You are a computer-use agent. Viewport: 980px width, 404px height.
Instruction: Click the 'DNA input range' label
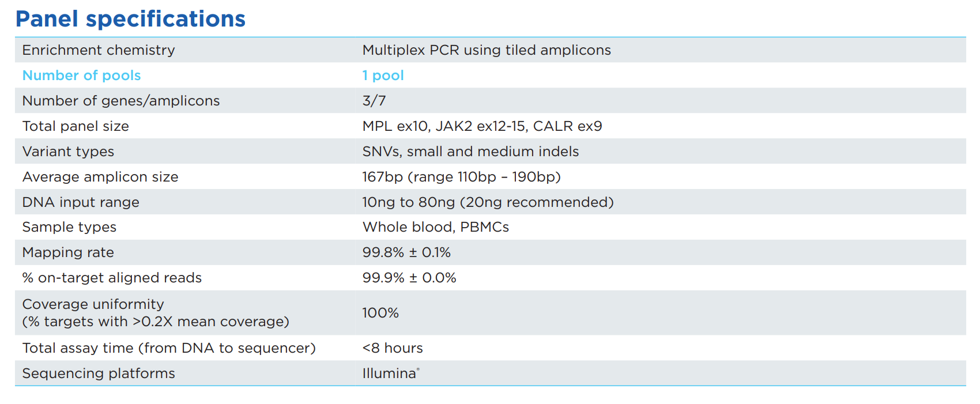pyautogui.click(x=81, y=202)
